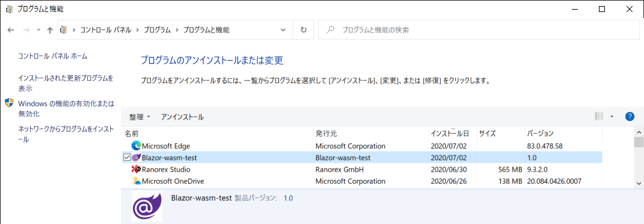The width and height of the screenshot is (644, 224).
Task: Uncheck the Blazor-wasm-test checkbox
Action: click(x=126, y=157)
